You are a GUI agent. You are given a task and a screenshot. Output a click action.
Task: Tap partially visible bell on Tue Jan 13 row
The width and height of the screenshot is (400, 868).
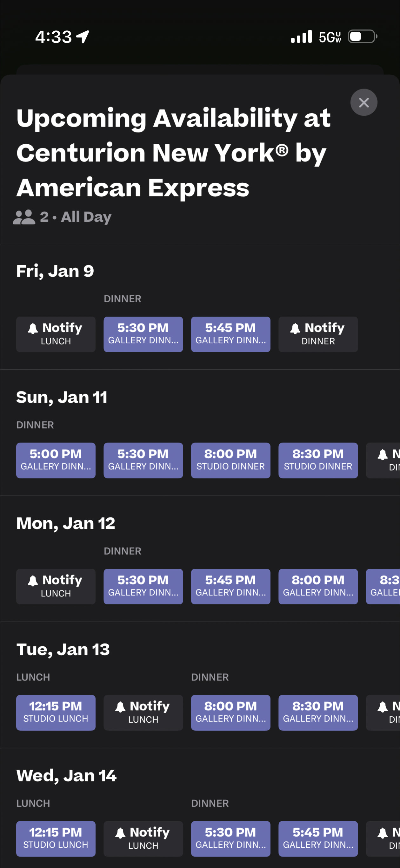click(383, 707)
